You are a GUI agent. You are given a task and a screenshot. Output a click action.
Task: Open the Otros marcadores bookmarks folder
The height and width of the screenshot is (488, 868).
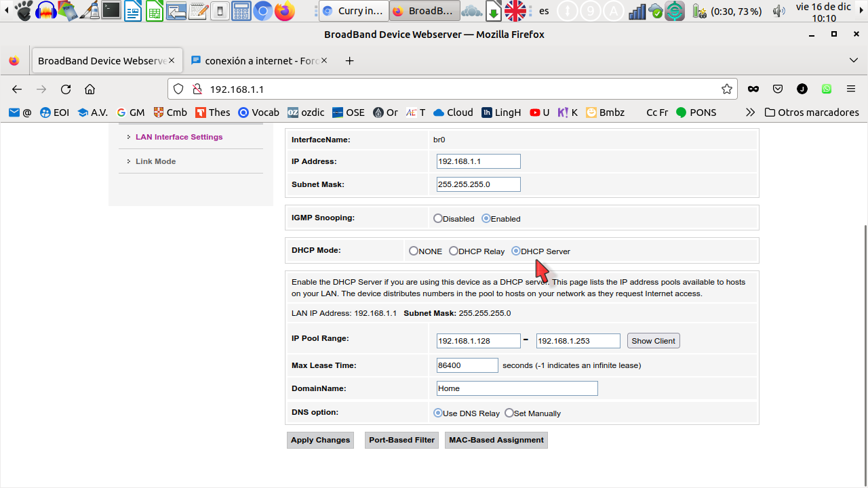[812, 113]
